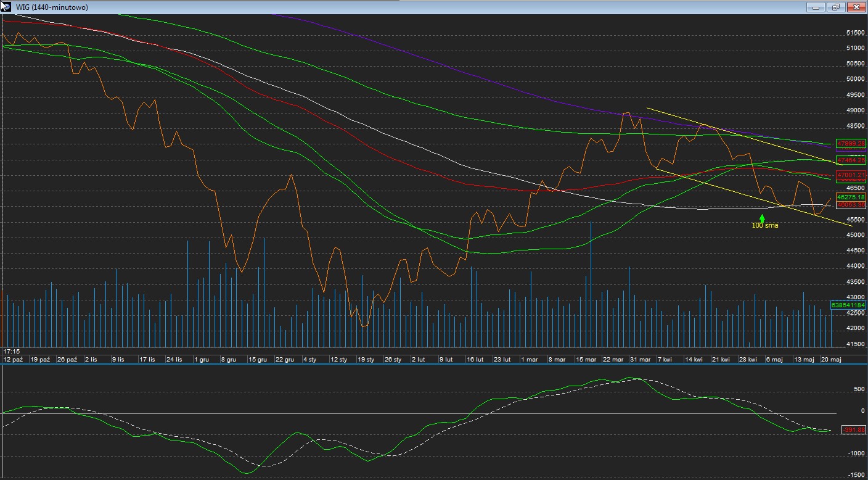Click the 41500 price axis value
This screenshot has height=480, width=868.
coord(854,344)
